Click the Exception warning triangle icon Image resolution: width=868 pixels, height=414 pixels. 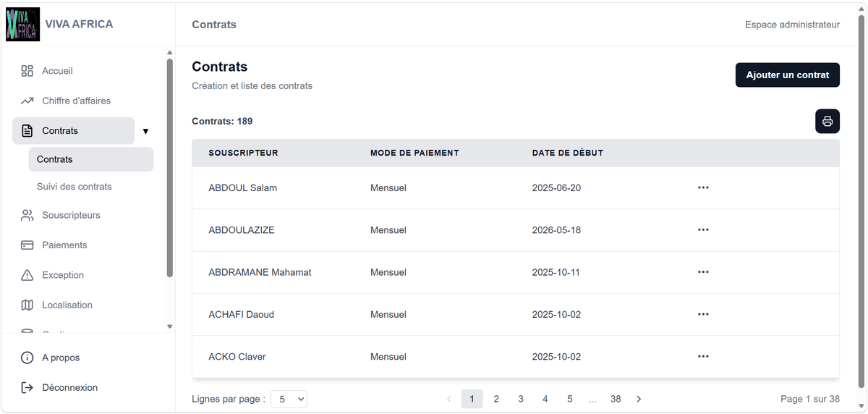[x=27, y=275]
